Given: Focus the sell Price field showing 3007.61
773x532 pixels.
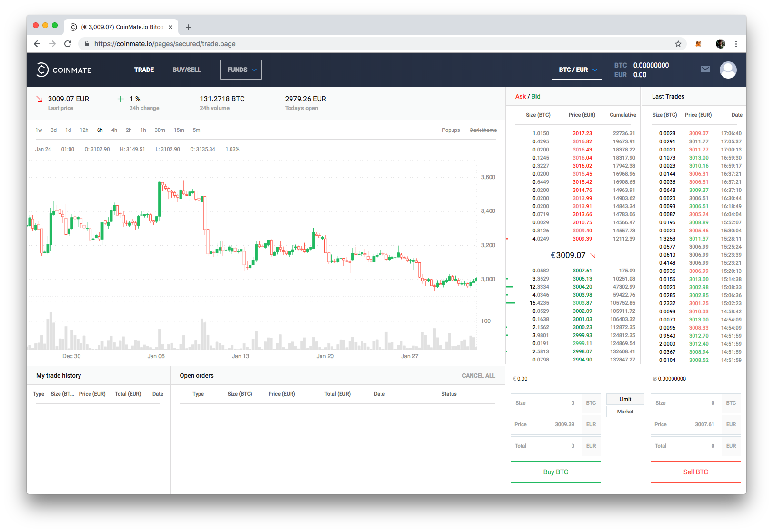Looking at the screenshot, I should coord(696,424).
